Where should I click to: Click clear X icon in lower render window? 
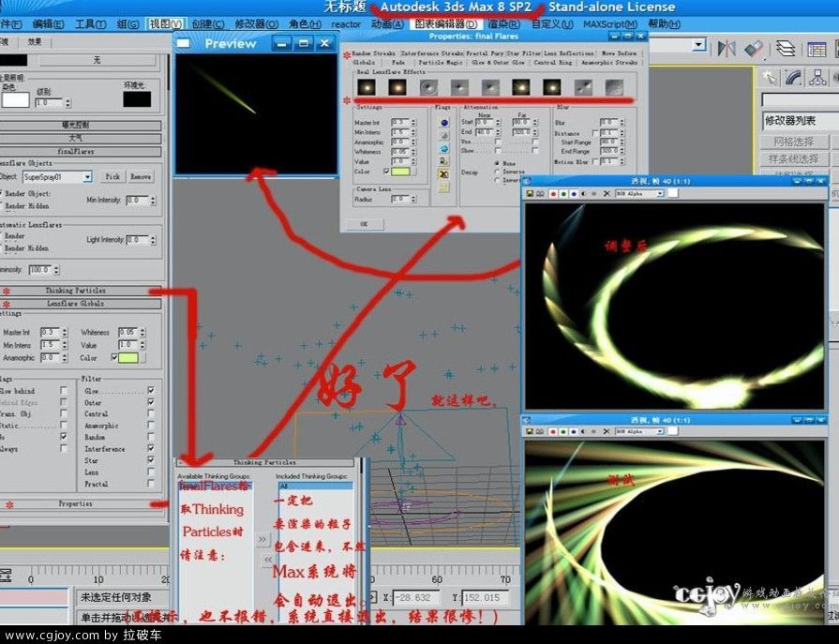pos(607,431)
